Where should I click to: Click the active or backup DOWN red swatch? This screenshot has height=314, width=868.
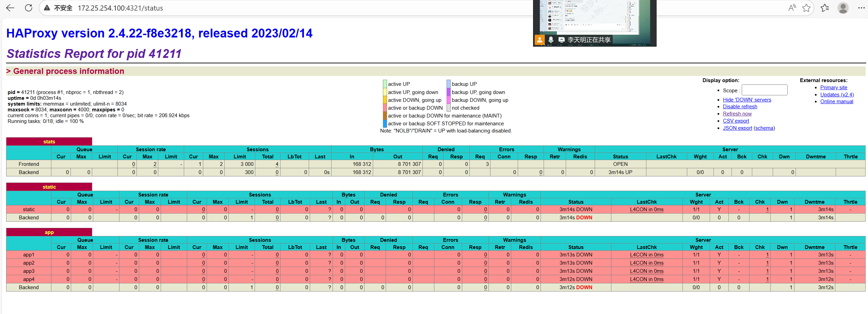[x=385, y=108]
